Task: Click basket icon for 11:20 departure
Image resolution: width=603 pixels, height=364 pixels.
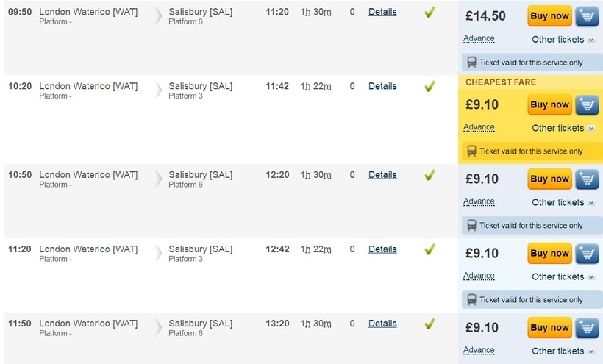Action: coord(587,254)
